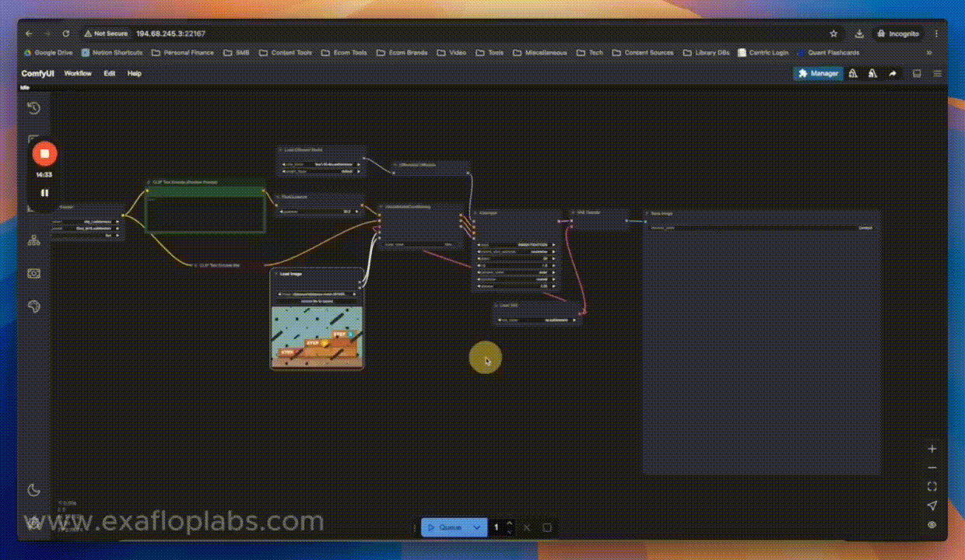This screenshot has height=560, width=965.
Task: Open workflow history via the clock sidebar icon
Action: point(33,108)
